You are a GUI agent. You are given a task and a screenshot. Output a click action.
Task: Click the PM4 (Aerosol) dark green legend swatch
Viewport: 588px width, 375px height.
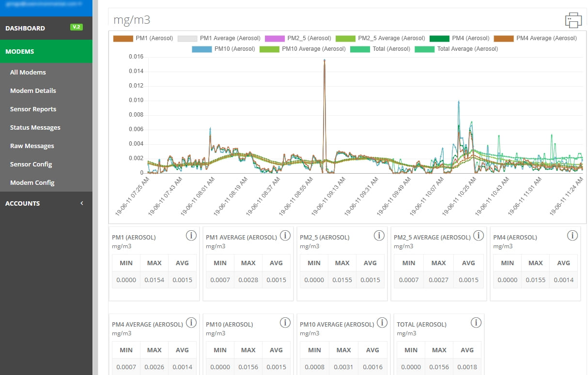(439, 38)
